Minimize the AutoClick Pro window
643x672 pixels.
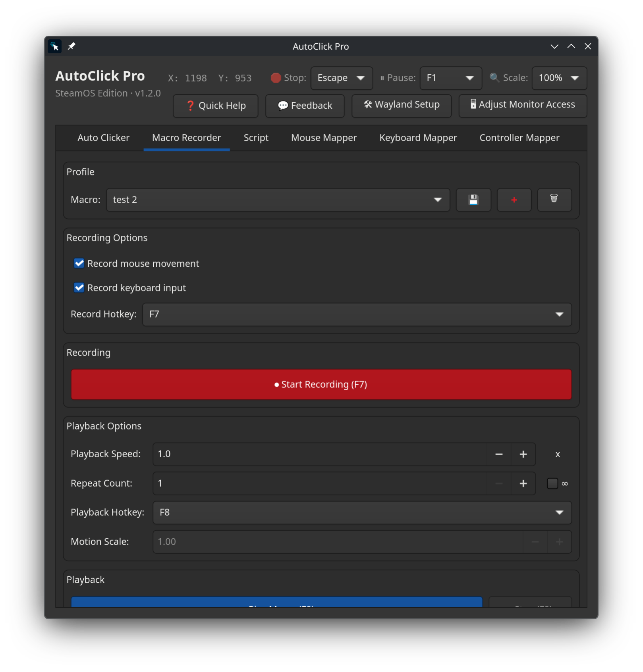[x=554, y=46]
